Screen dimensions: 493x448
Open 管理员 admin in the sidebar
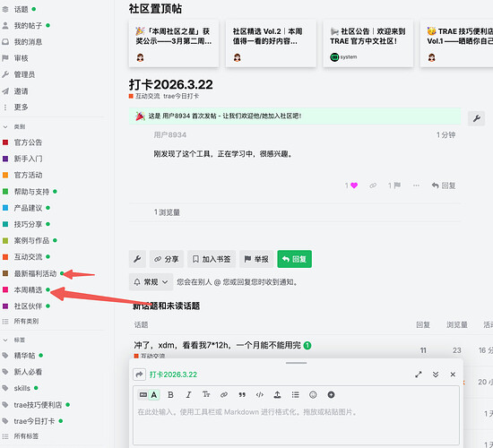(24, 74)
